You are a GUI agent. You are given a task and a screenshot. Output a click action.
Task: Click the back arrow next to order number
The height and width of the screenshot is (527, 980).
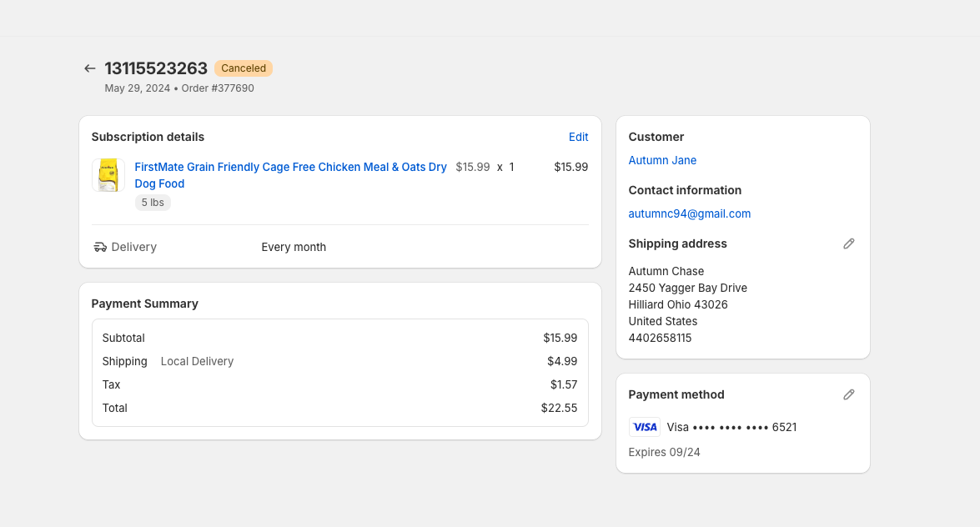tap(90, 68)
